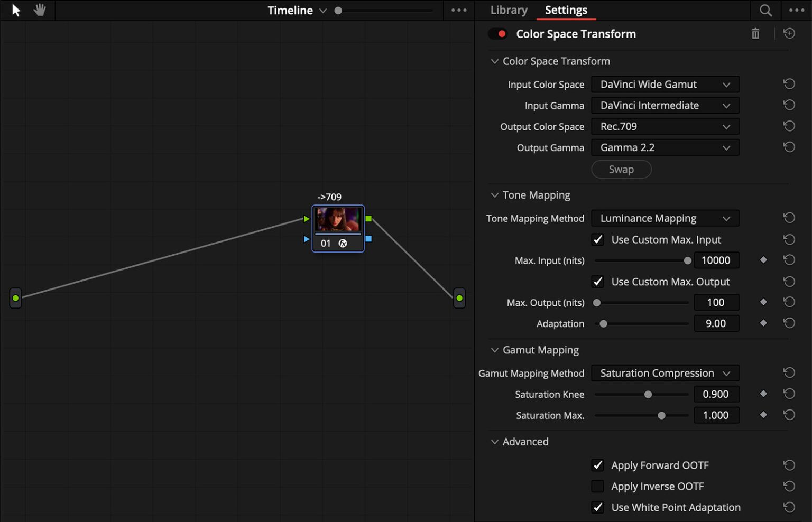812x522 pixels.
Task: Disable Use White Point Adaptation
Action: click(598, 507)
